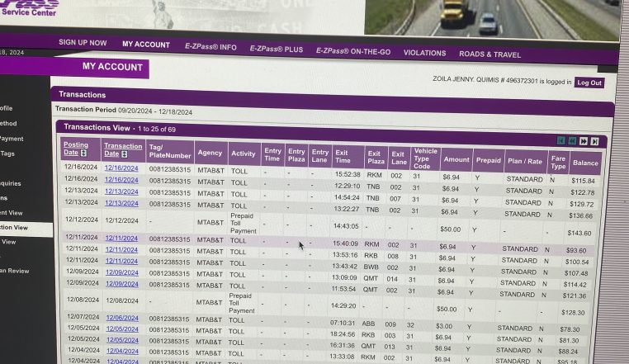The height and width of the screenshot is (364, 629).
Task: Open 12/13/2024 transaction with exit time 14:54:24
Action: 121,191
